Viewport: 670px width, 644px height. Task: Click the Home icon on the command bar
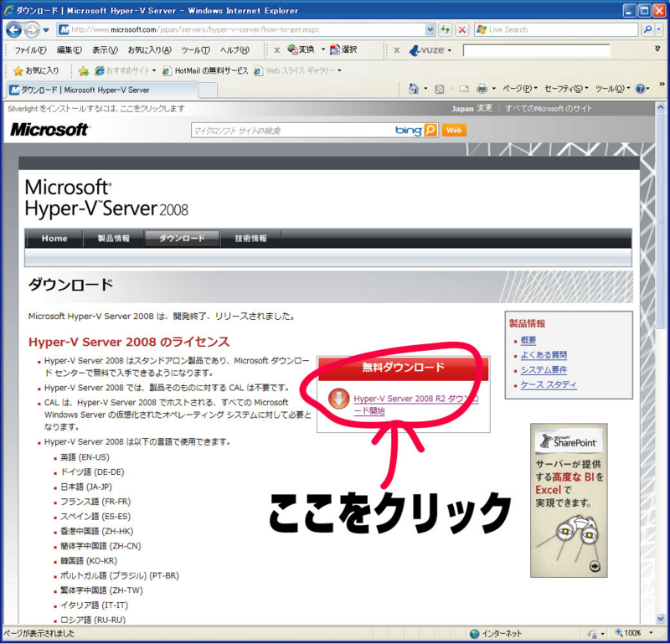(414, 88)
